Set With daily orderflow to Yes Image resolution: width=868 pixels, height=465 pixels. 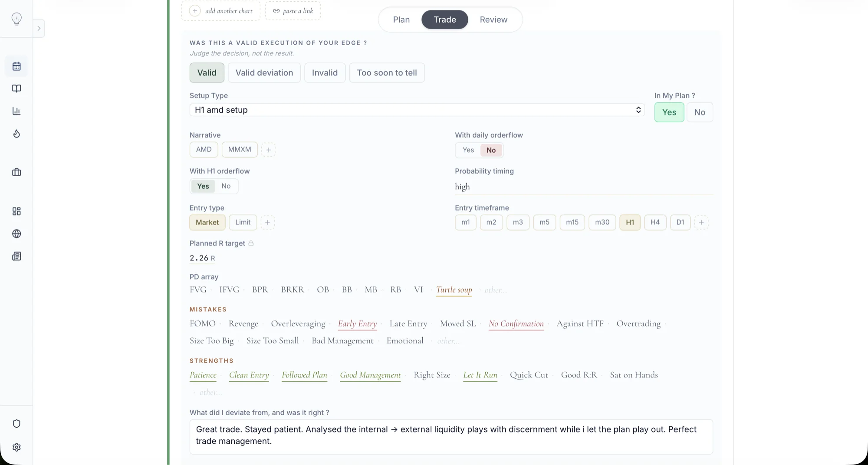point(468,150)
